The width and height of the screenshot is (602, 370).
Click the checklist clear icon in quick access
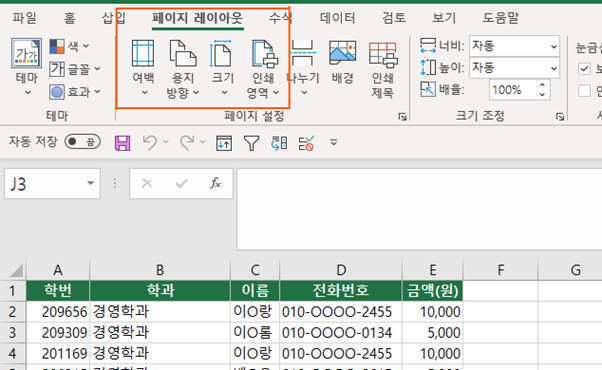(306, 143)
